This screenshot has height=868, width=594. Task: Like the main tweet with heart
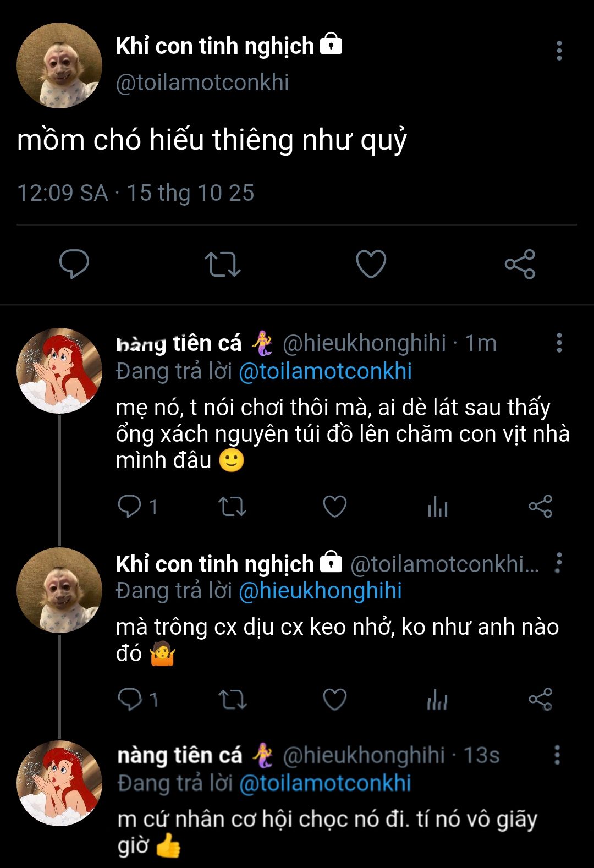pos(371,264)
